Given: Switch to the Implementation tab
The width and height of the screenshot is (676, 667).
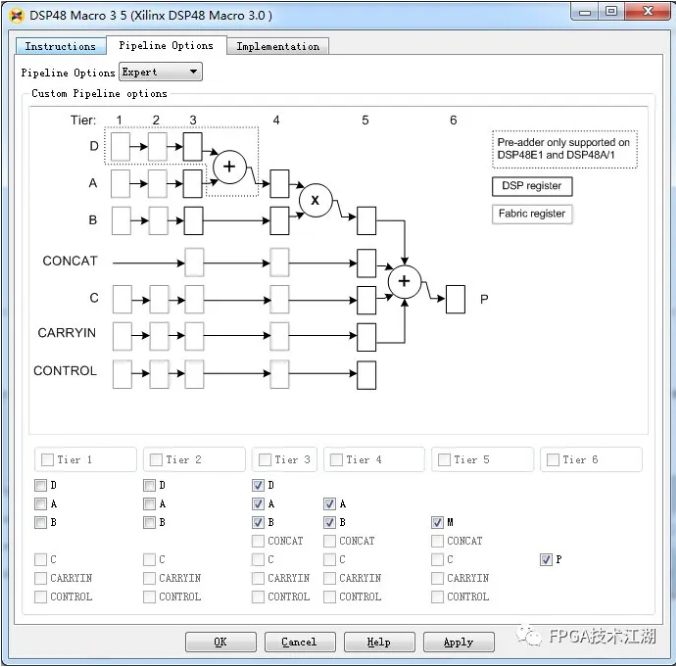Looking at the screenshot, I should click(x=277, y=46).
